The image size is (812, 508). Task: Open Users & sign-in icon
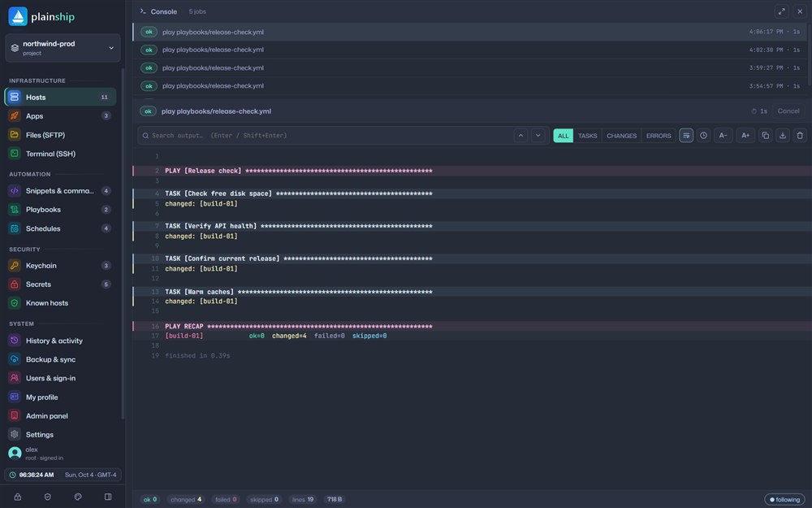[x=15, y=378]
